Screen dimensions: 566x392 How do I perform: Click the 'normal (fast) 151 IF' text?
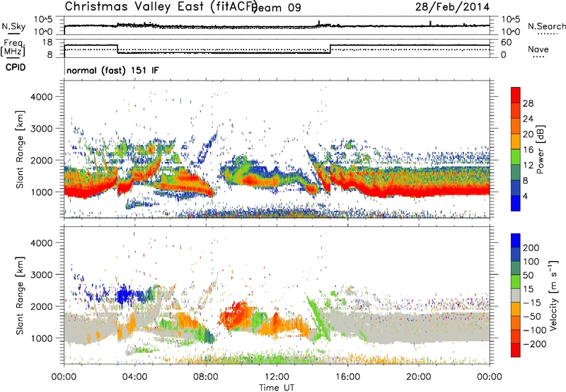point(112,70)
